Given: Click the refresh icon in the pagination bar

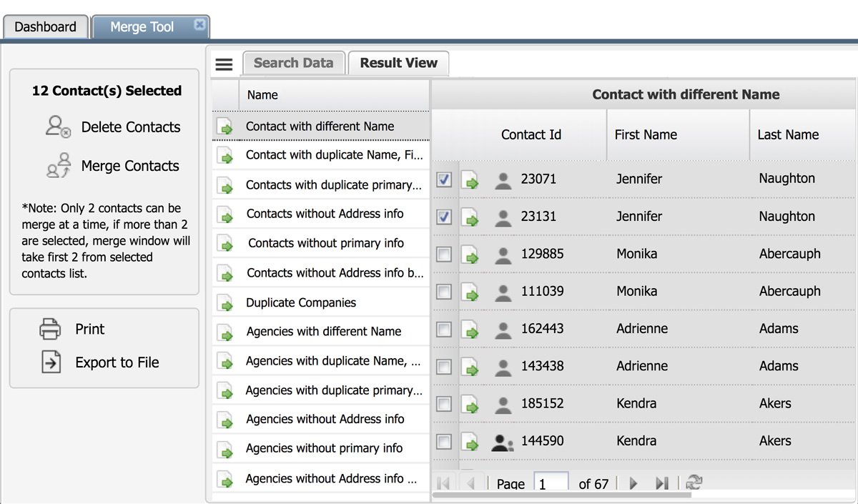Looking at the screenshot, I should (694, 483).
